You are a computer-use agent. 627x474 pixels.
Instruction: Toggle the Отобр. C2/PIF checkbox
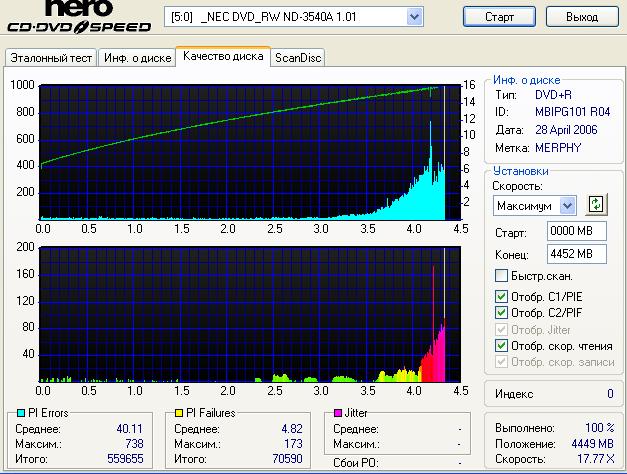tap(502, 312)
